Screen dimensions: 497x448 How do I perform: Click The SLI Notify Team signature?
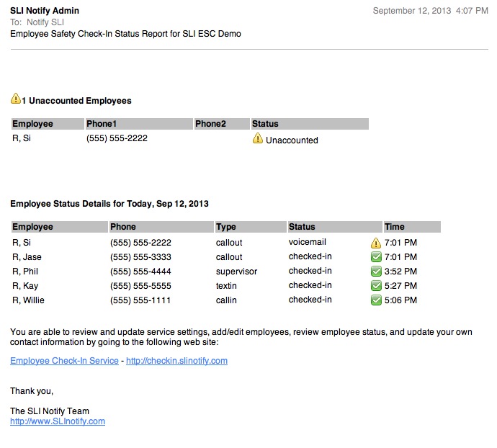(x=50, y=411)
